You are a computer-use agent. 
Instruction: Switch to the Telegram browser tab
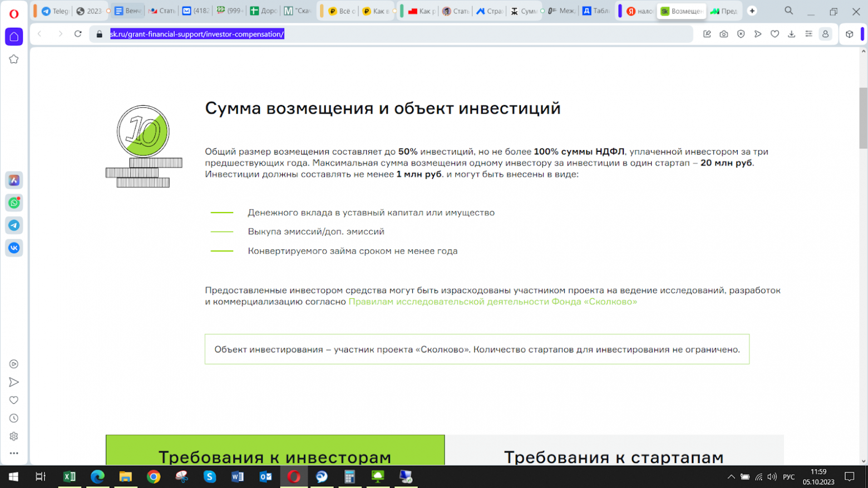[55, 11]
